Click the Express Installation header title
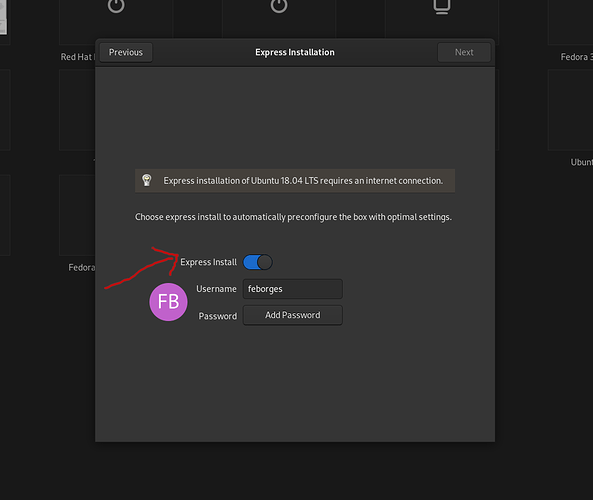 point(295,52)
